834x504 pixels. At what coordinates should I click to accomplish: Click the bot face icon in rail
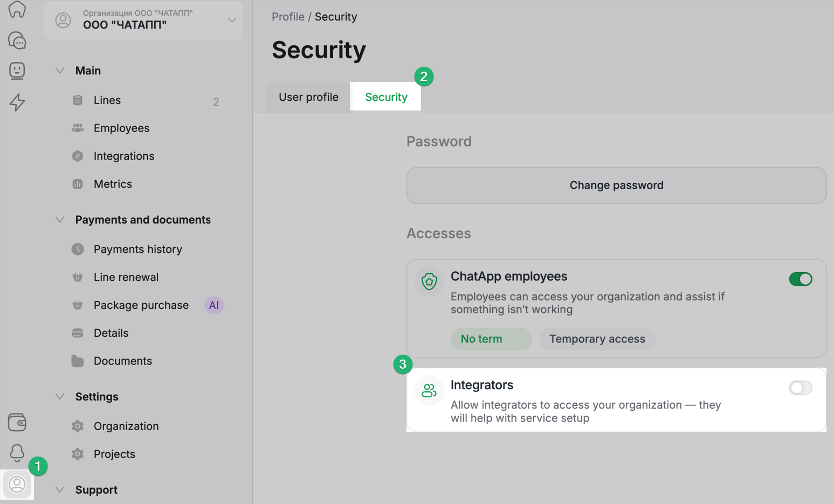coord(17,71)
